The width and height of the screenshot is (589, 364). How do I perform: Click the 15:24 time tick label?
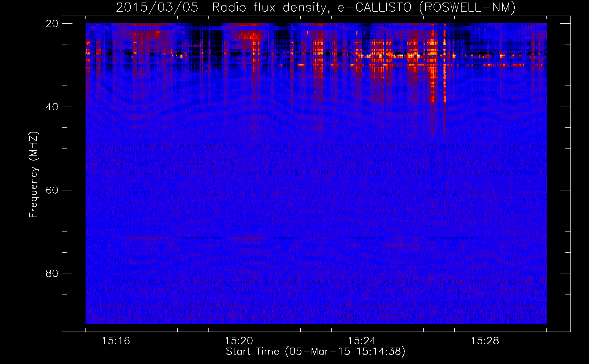pos(362,341)
